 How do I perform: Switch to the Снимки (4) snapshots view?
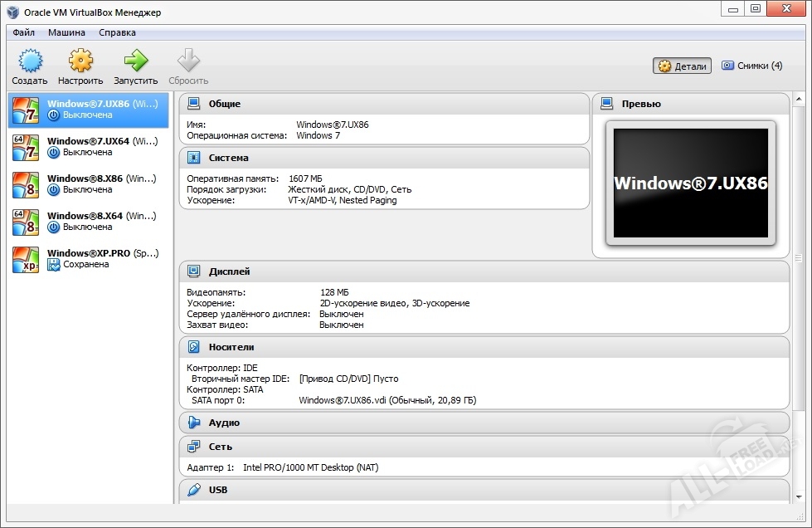[751, 66]
